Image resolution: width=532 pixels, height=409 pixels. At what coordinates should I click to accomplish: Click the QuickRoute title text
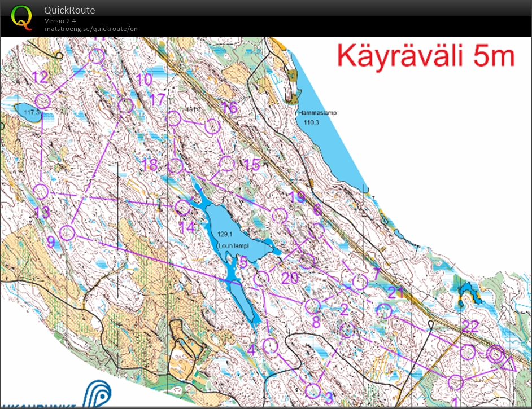coord(69,10)
